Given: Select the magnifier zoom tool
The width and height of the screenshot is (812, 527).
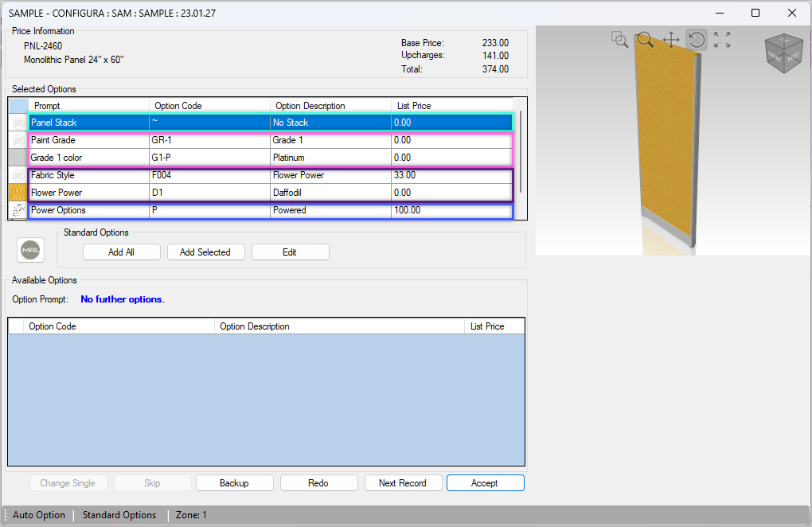Looking at the screenshot, I should tap(645, 40).
